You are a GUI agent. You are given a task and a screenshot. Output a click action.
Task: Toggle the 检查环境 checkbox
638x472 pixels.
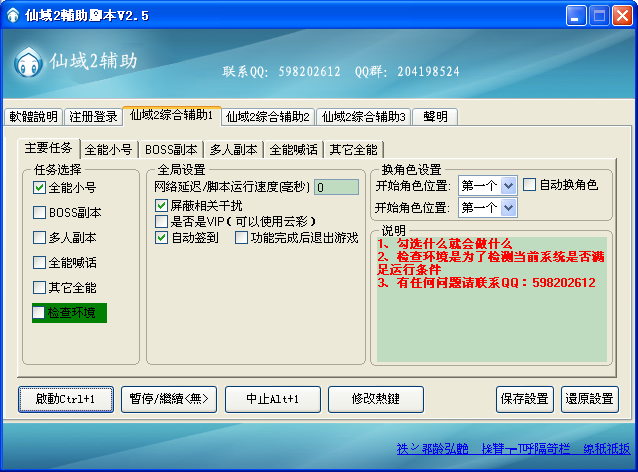[x=39, y=312]
